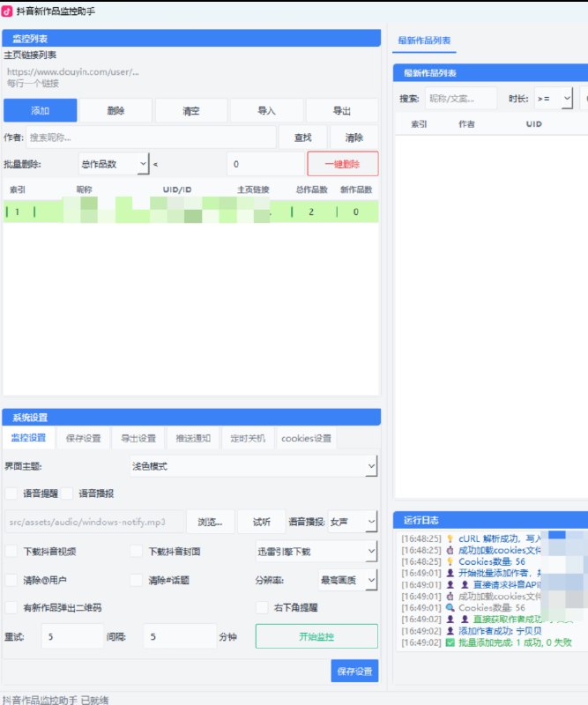
Task: Expand the 迅雷引擎下载 dropdown
Action: click(316, 552)
